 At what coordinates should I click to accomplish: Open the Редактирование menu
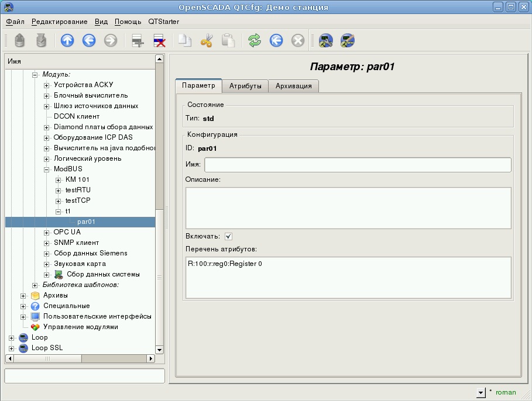pyautogui.click(x=59, y=22)
